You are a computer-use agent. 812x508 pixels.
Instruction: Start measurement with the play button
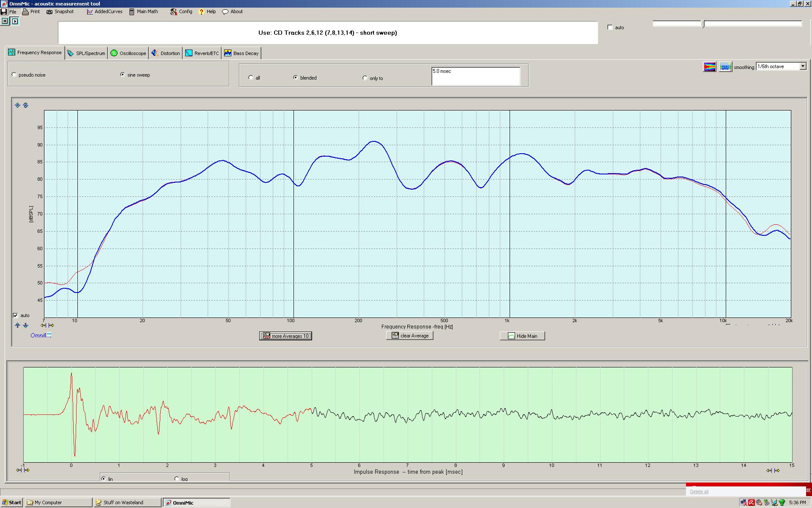15,21
